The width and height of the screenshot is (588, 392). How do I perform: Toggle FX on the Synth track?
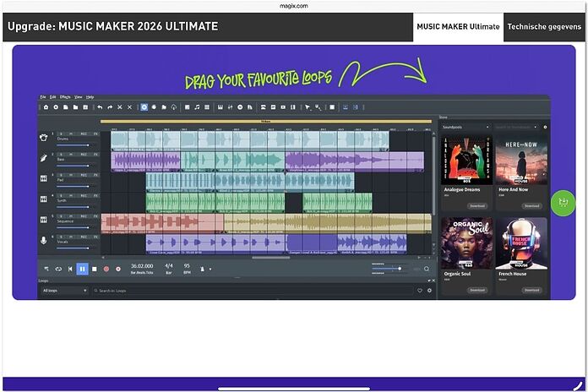coord(96,196)
